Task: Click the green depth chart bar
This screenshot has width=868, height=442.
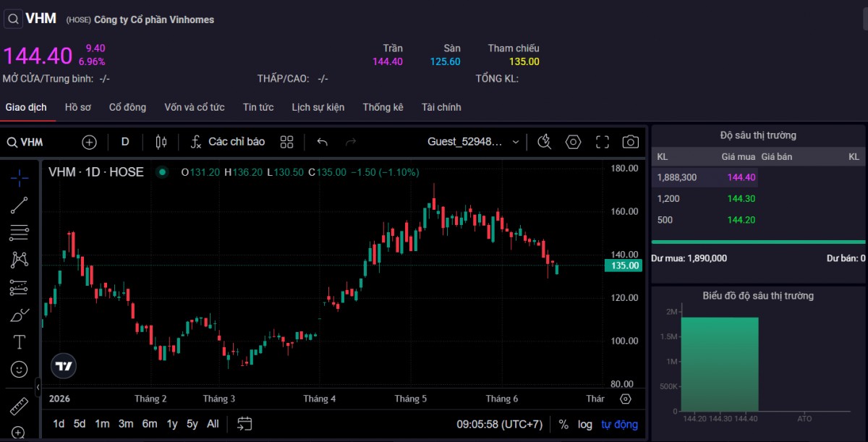Action: click(x=719, y=364)
